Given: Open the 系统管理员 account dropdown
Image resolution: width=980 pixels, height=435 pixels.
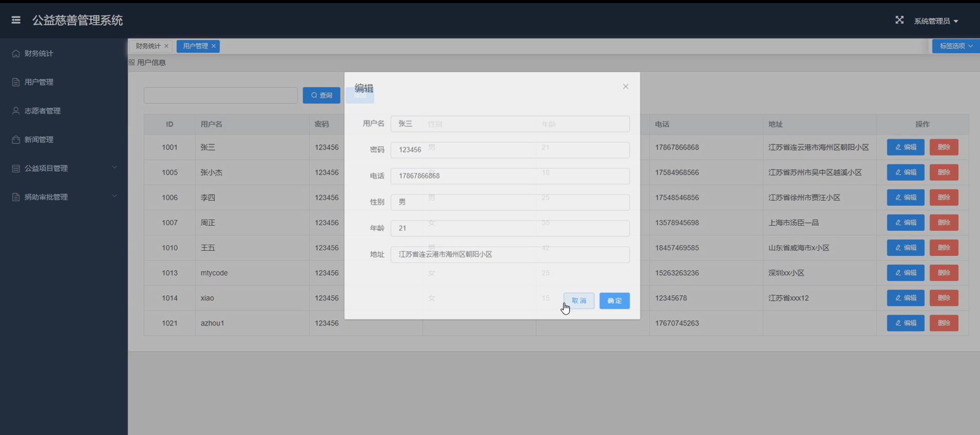Looking at the screenshot, I should 936,21.
